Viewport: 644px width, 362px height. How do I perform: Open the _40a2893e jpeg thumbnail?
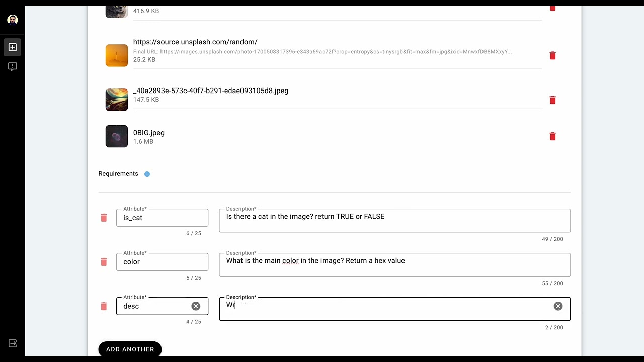tap(117, 100)
